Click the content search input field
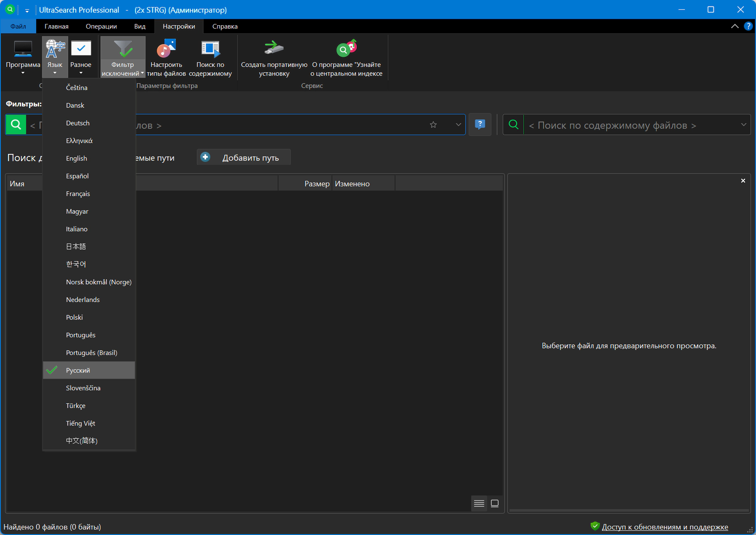This screenshot has height=535, width=756. coord(631,124)
